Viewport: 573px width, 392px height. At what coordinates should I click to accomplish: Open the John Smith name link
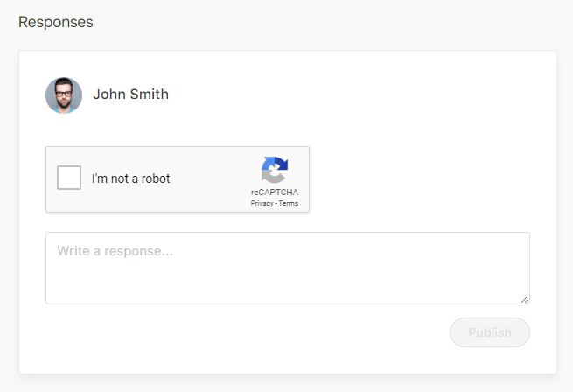point(130,94)
